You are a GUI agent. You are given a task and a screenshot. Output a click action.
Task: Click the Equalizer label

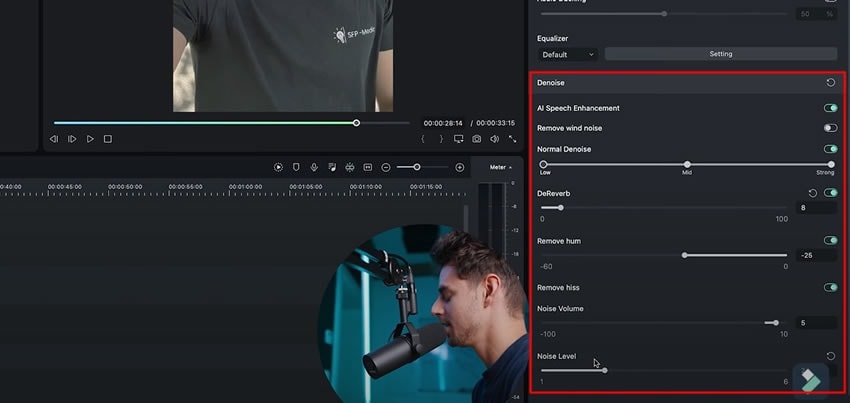[552, 39]
